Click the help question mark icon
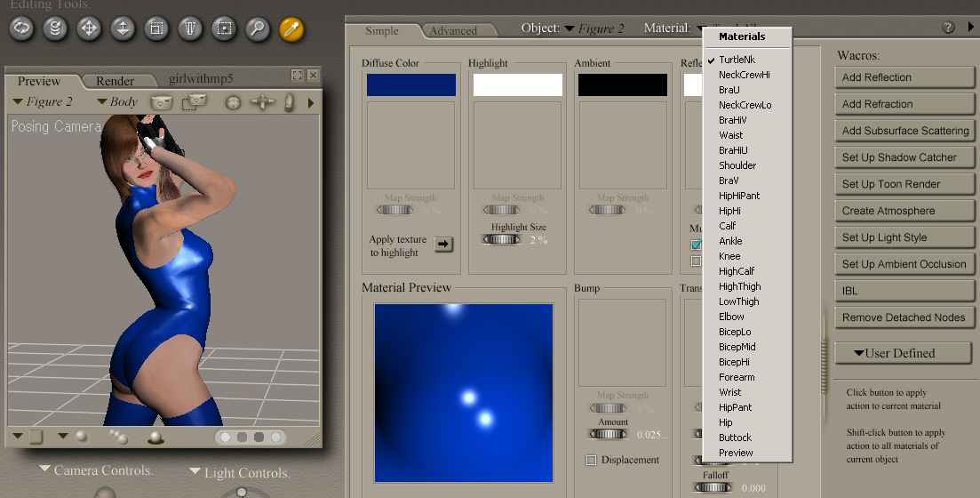980x498 pixels. 948,28
